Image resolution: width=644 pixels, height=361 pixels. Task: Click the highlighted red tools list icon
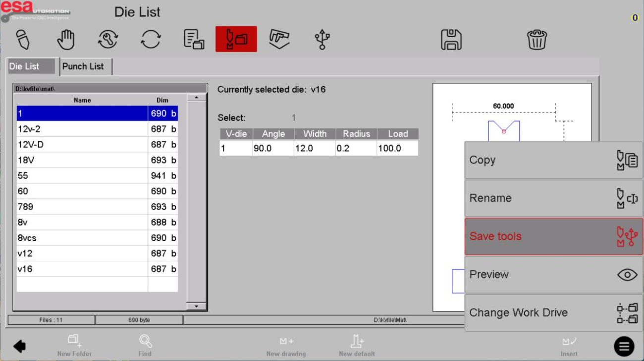pyautogui.click(x=236, y=39)
